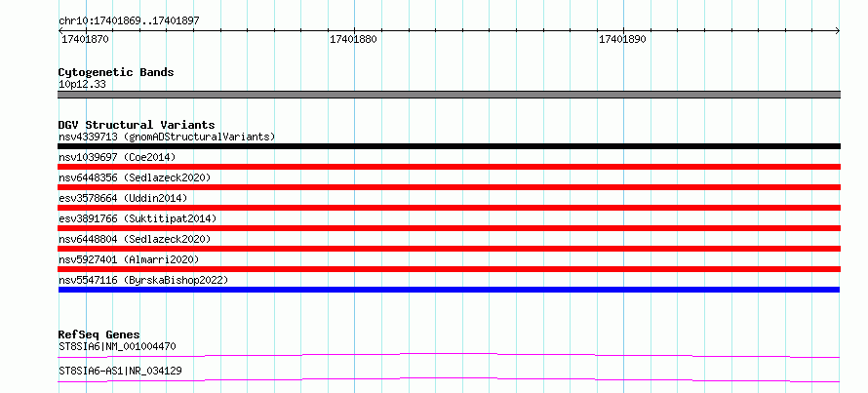Click the blue bar for nsv5547116

(449, 290)
